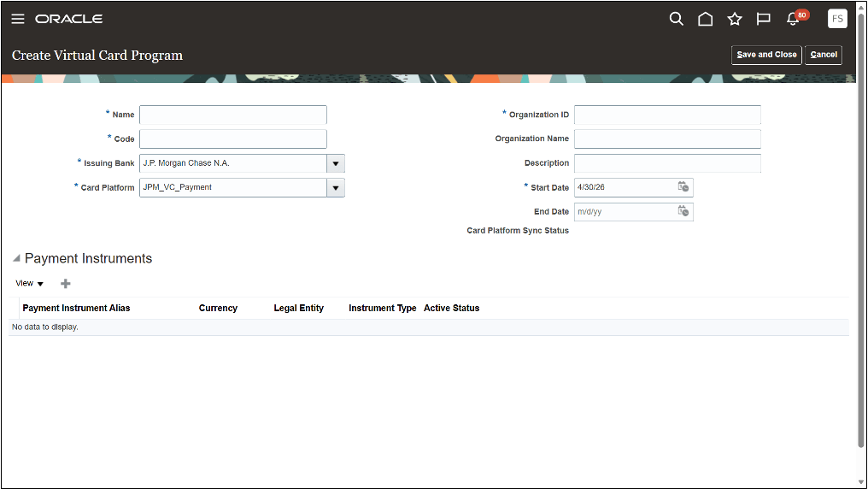Open the Watchlist flag icon

764,19
